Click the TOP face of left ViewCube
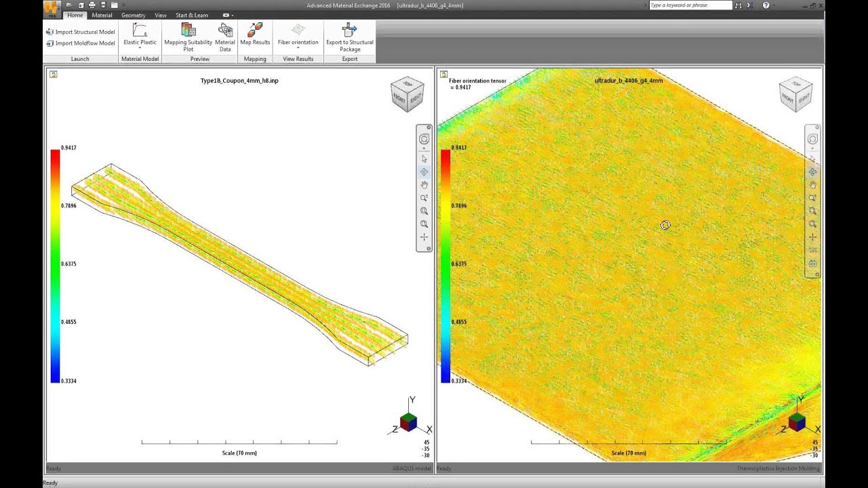 408,84
